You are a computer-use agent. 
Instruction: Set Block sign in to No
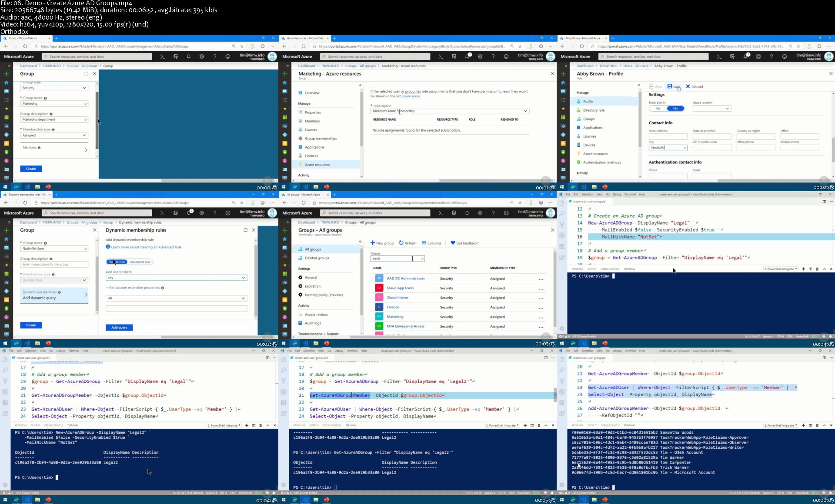point(675,108)
